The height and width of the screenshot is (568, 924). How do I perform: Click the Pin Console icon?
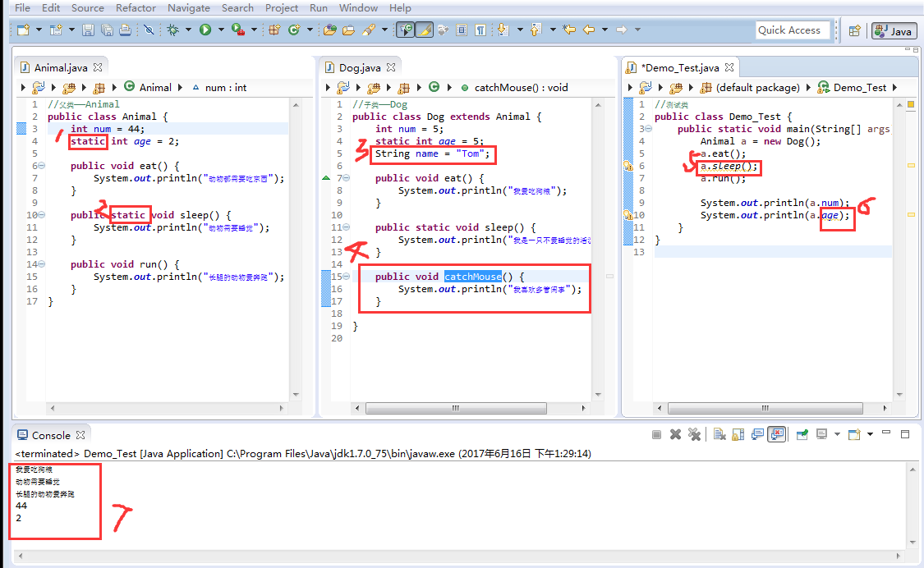point(802,435)
